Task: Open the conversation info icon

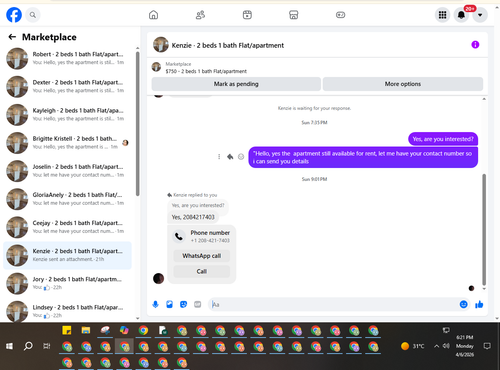Action: coord(475,45)
